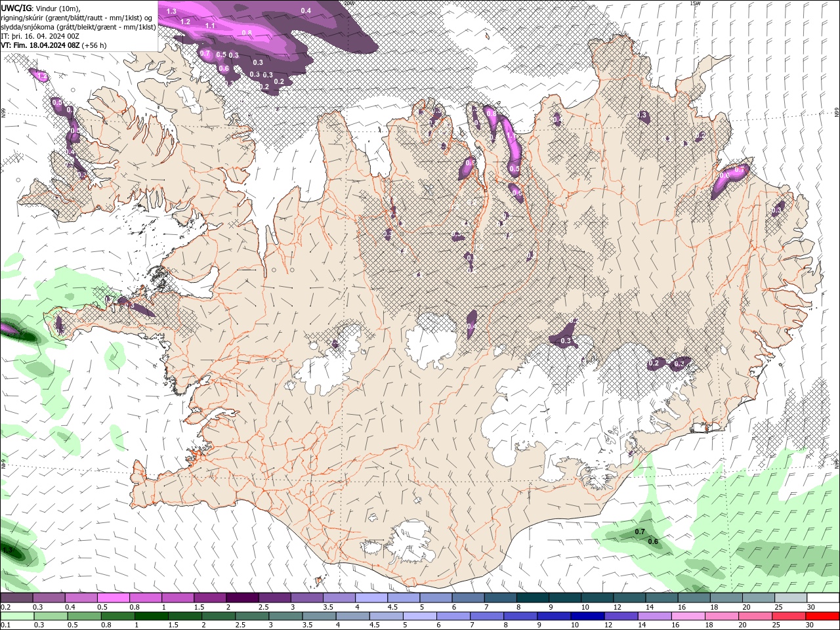Click the 'UWC/IG: Vindur (10m),' title line

[41, 8]
